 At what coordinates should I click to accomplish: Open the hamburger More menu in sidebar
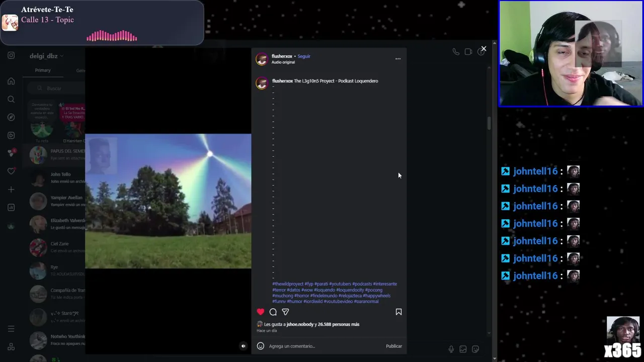11,329
